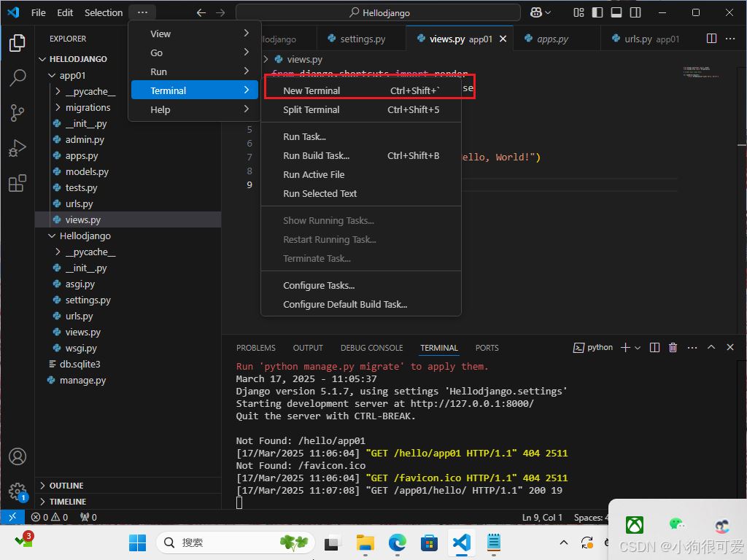Open the Extensions view
747x560 pixels.
(18, 183)
